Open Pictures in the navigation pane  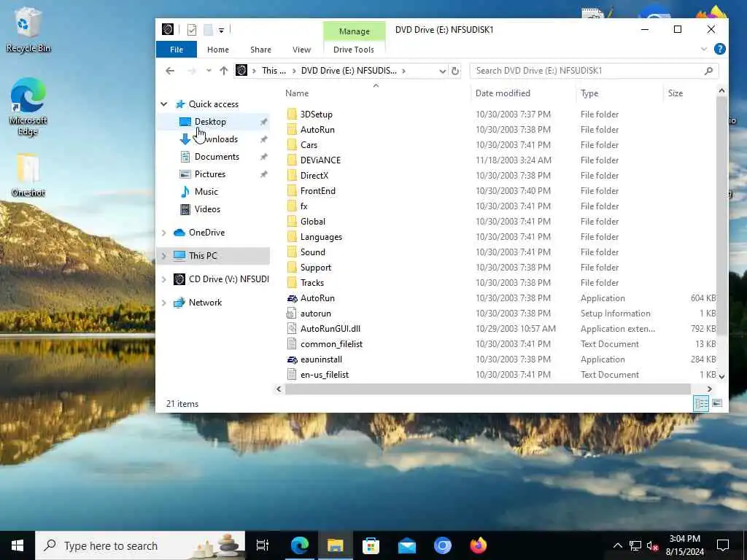(209, 174)
